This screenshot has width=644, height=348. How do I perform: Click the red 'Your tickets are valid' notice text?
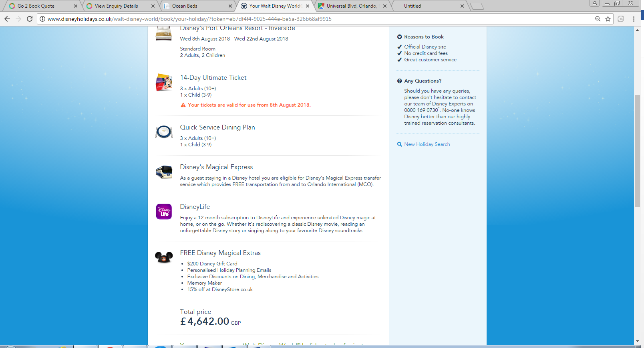click(249, 105)
